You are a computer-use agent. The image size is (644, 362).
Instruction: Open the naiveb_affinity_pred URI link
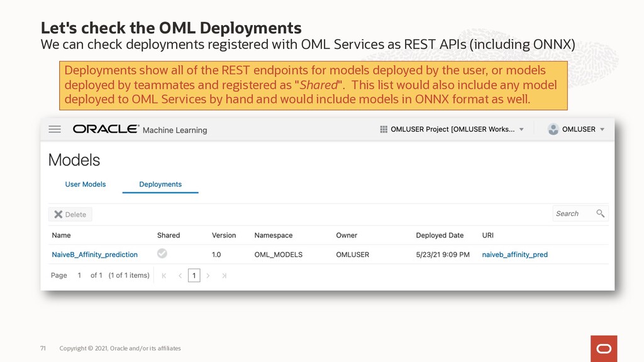(x=514, y=255)
